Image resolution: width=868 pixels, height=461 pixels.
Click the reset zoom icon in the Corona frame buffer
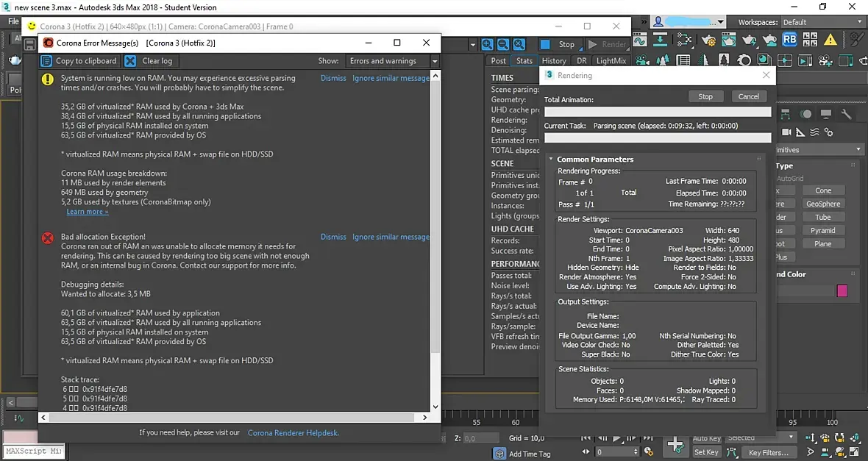[519, 44]
